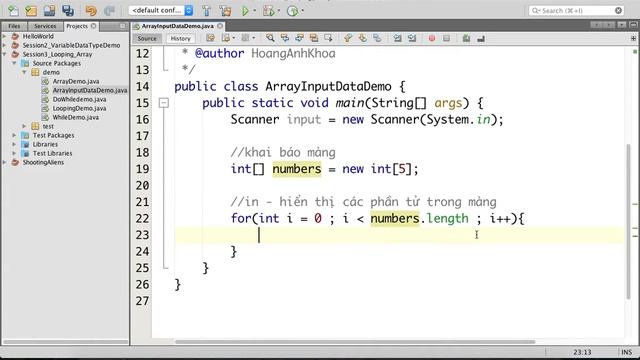
Task: Click Previous Bookmark icon
Action: [348, 38]
